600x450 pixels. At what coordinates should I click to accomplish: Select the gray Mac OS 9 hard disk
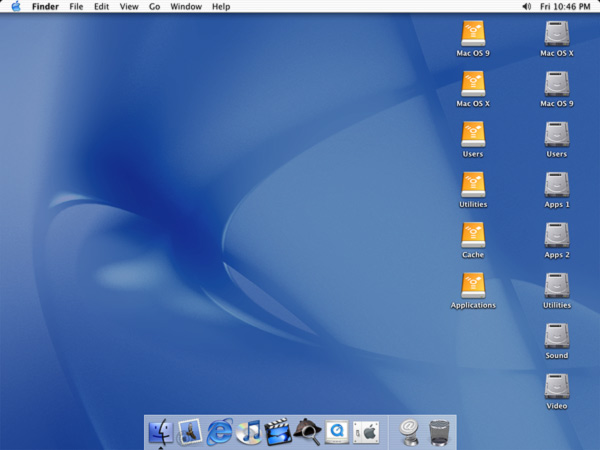pyautogui.click(x=557, y=84)
